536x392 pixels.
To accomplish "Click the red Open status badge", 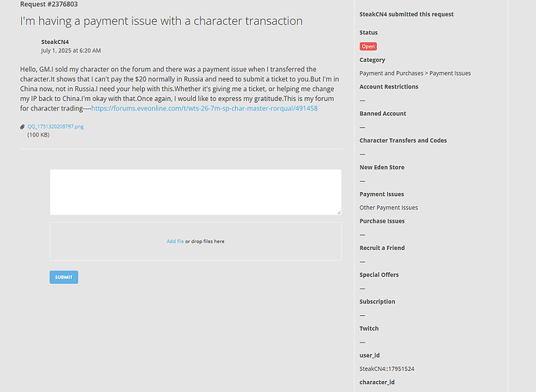I will [x=368, y=46].
